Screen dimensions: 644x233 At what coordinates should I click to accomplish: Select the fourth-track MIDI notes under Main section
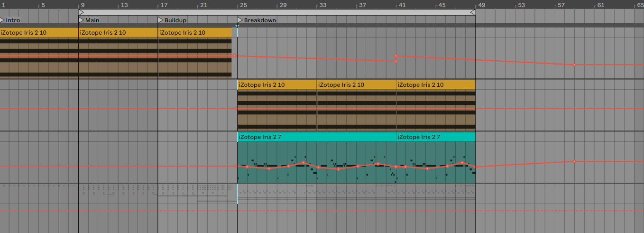point(118,190)
